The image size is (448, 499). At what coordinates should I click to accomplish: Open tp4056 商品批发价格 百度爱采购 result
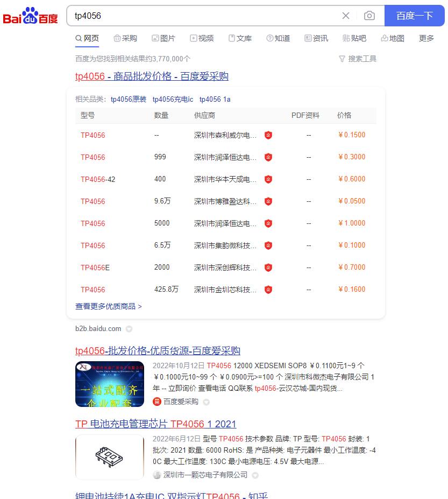click(x=152, y=76)
